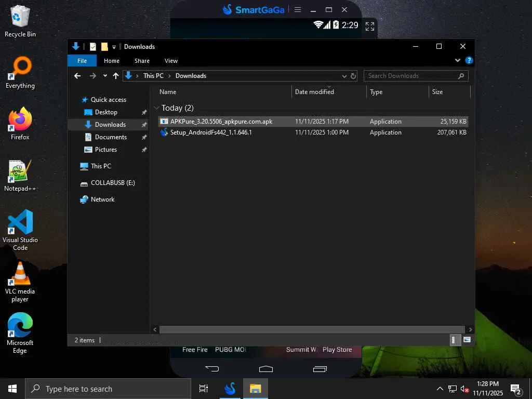Select This PC in navigation pane
Viewport: 532px width, 399px height.
(x=101, y=166)
